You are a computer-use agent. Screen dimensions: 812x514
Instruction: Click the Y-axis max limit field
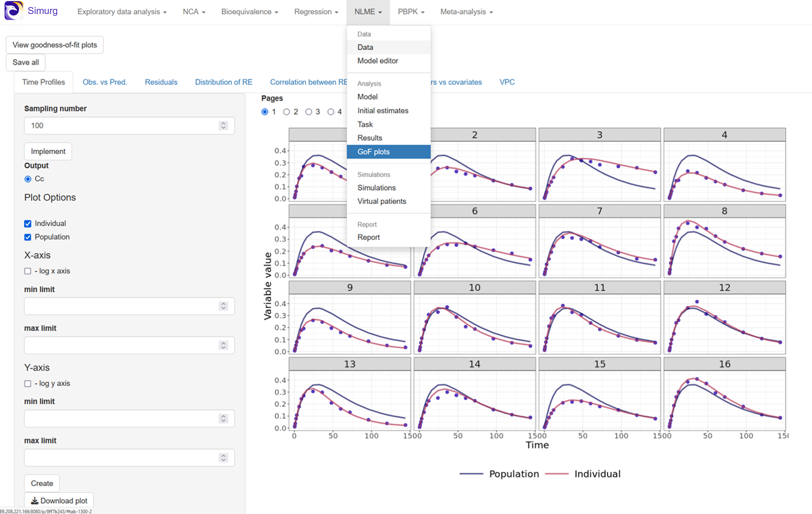click(x=130, y=458)
